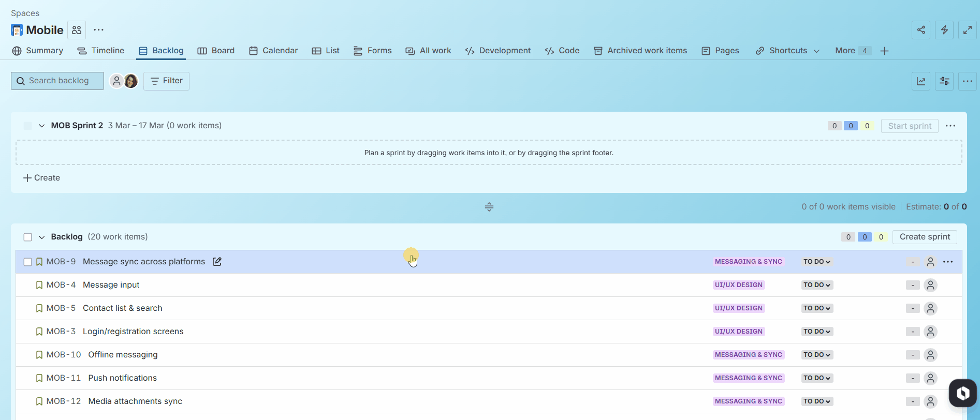980x420 pixels.
Task: Assign MOB-10 using the assignee icon
Action: click(x=930, y=355)
